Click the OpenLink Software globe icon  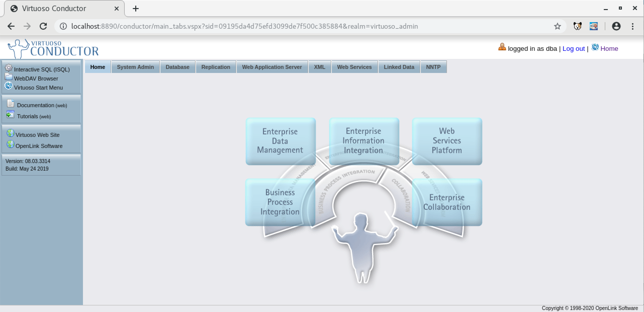pyautogui.click(x=10, y=144)
